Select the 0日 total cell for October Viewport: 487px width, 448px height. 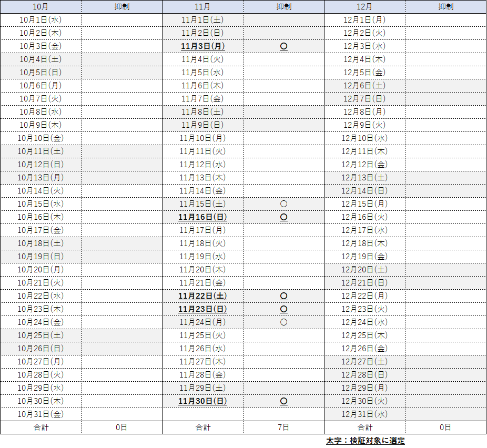click(121, 427)
